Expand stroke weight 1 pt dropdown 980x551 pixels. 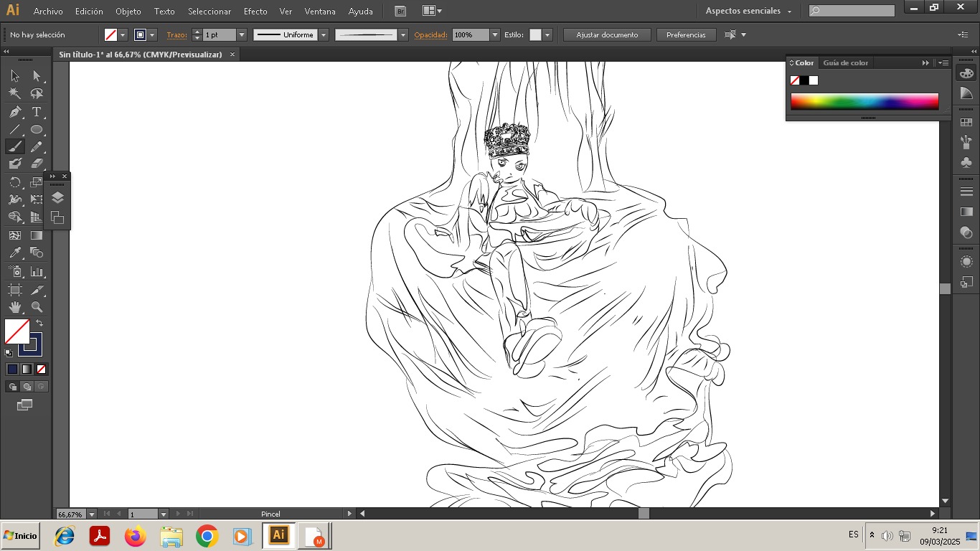(x=242, y=34)
